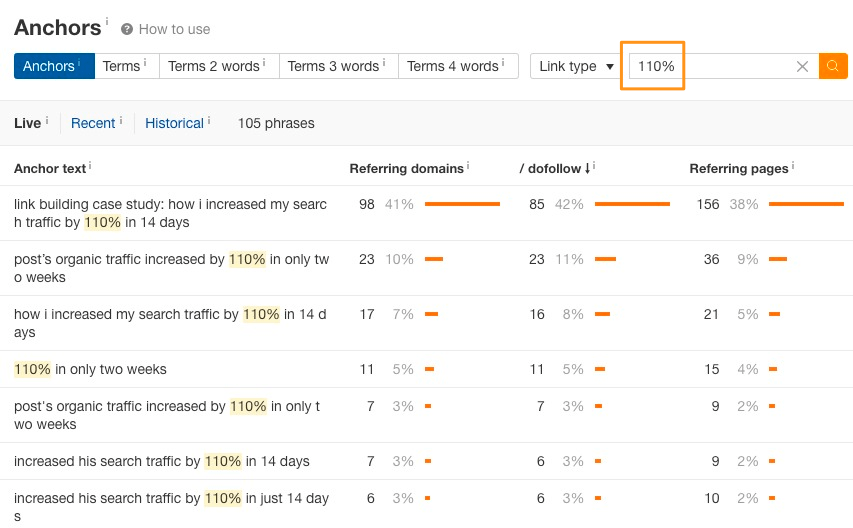Click info icon next to Anchors heading
The image size is (853, 528).
[x=107, y=21]
